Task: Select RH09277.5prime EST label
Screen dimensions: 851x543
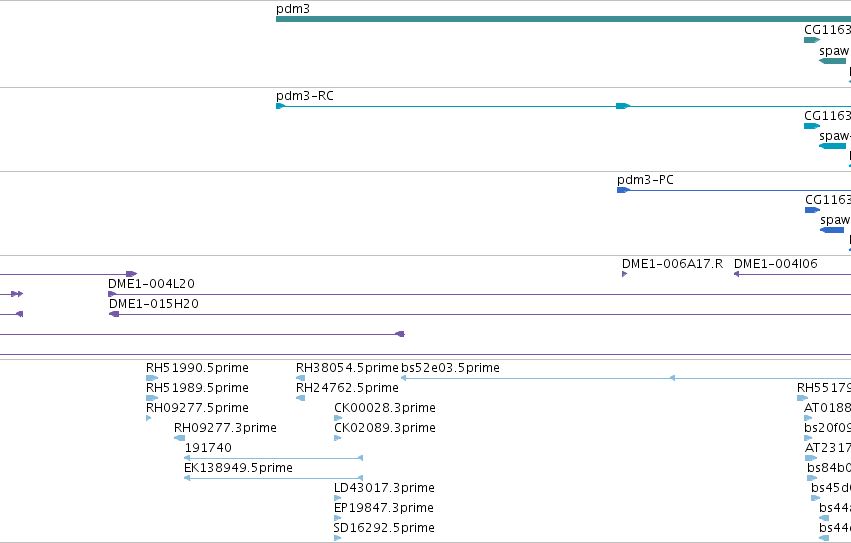Action: pos(197,408)
